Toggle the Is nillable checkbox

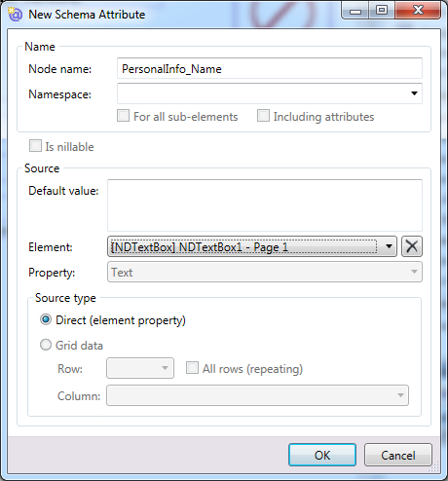pos(35,146)
